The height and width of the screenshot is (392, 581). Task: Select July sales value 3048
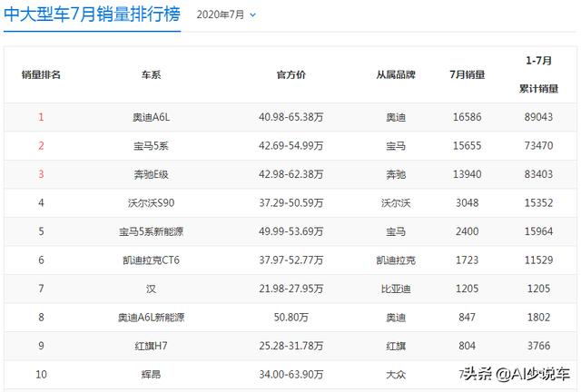(x=467, y=202)
